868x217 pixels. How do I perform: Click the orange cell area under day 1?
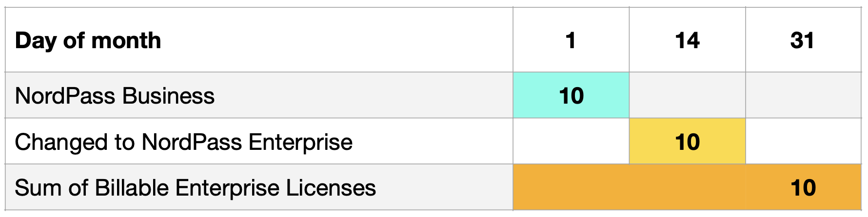click(571, 187)
